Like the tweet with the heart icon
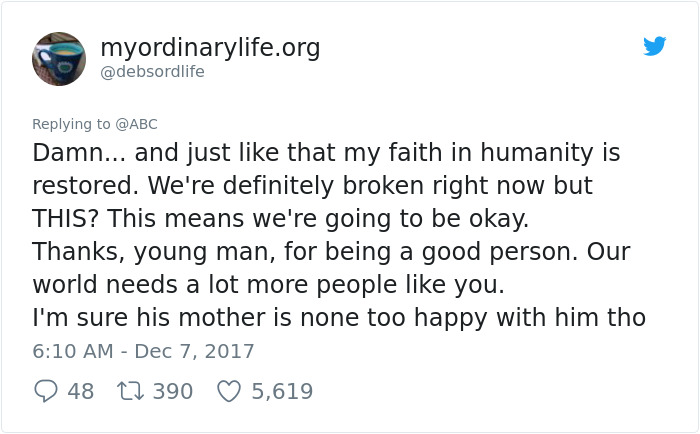Image resolution: width=700 pixels, height=434 pixels. tap(229, 391)
